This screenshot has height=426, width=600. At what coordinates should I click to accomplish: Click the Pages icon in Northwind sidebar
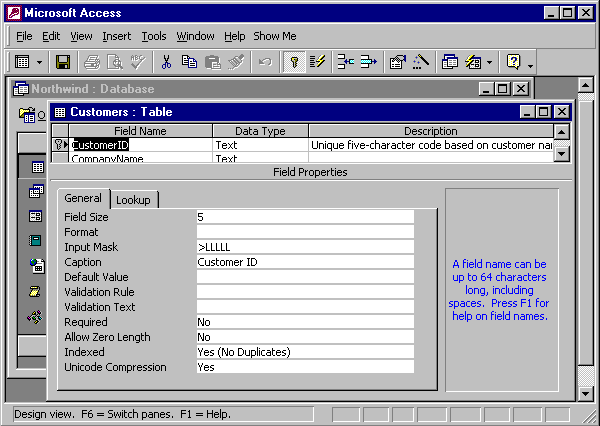[x=37, y=265]
